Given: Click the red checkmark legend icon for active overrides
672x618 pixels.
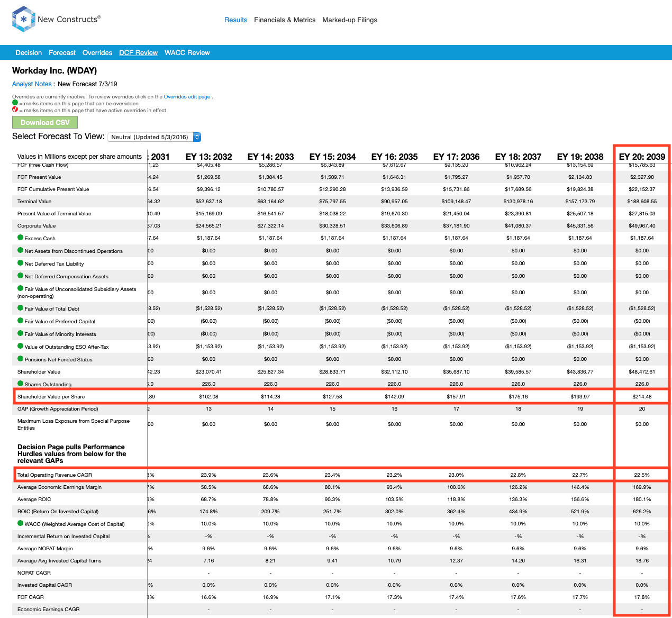Looking at the screenshot, I should point(15,110).
